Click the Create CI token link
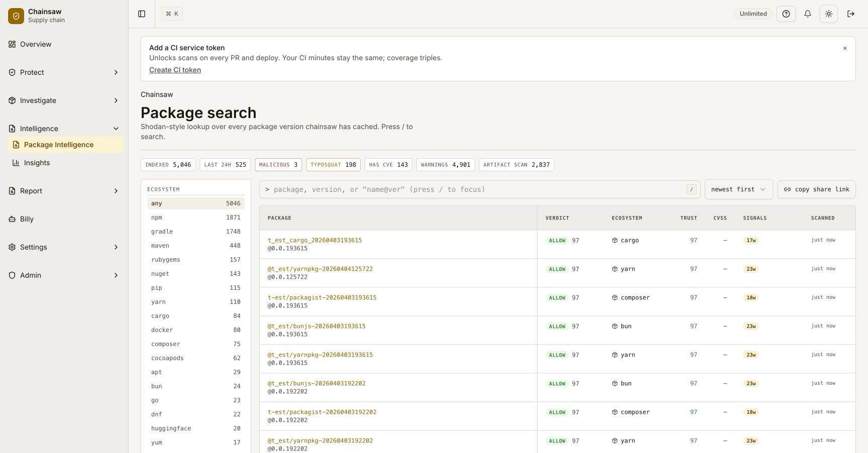Screen dimensions: 868x453 coord(175,70)
